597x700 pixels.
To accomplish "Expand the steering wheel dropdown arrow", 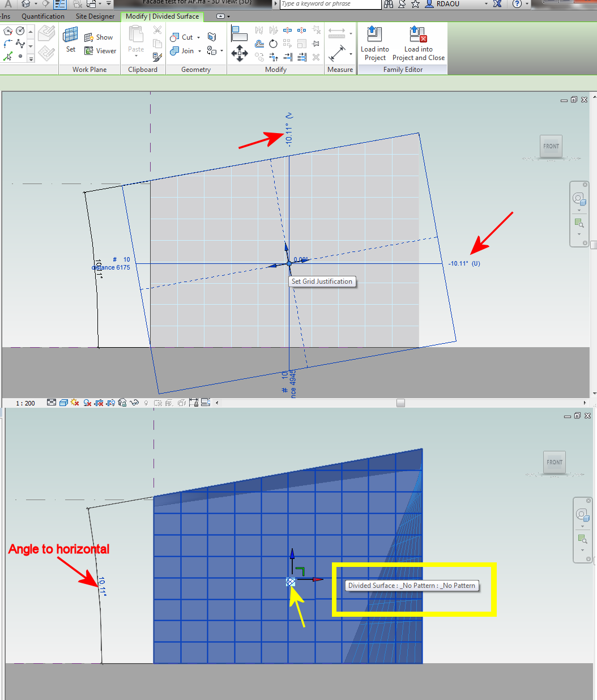I will 579,209.
